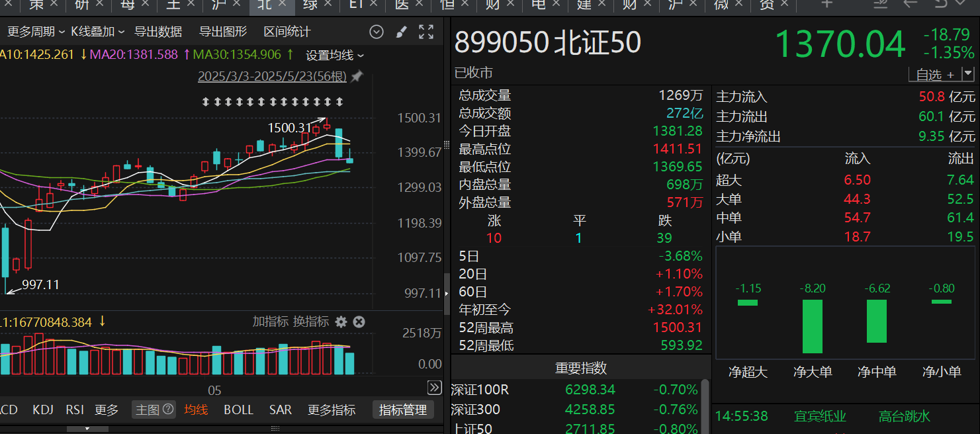Expand the 更多周期 dropdown
Screen dimensions: 980x434
36,32
